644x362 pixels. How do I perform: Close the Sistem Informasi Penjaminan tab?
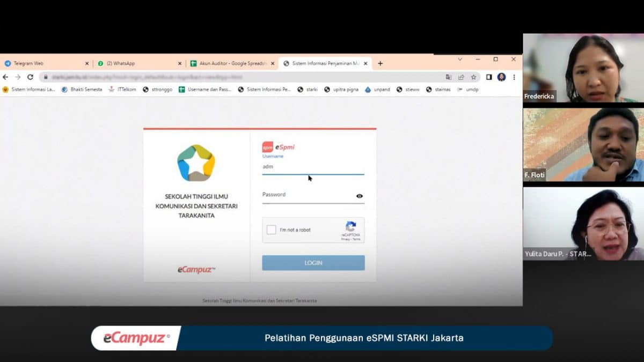point(365,63)
